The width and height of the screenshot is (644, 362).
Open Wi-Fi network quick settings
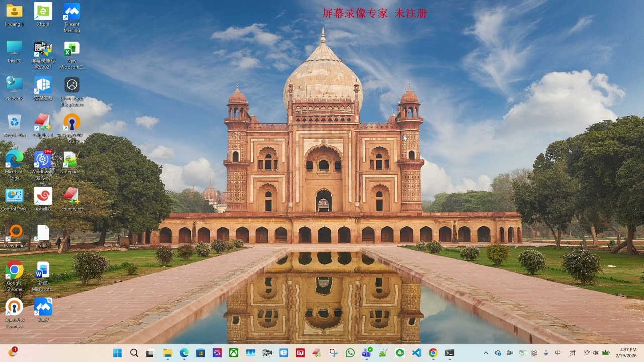point(587,353)
